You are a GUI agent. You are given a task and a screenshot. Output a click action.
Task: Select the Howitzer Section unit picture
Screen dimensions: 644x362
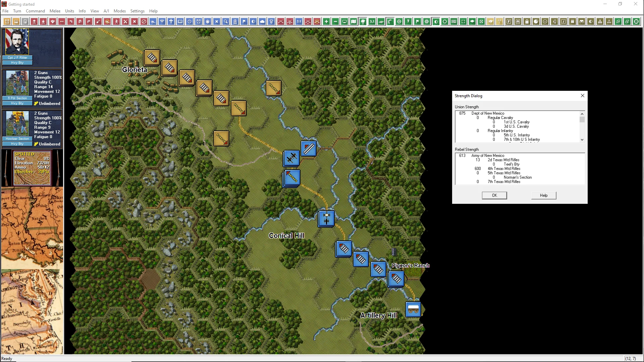[x=17, y=124]
